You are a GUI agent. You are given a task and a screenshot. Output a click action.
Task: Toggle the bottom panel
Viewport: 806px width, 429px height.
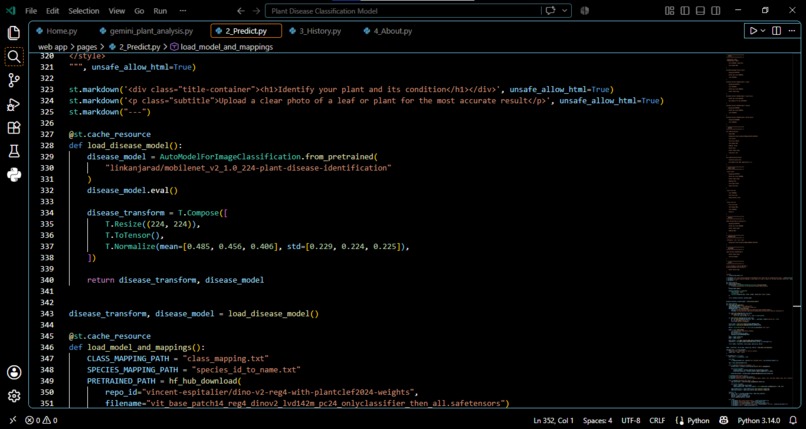700,11
